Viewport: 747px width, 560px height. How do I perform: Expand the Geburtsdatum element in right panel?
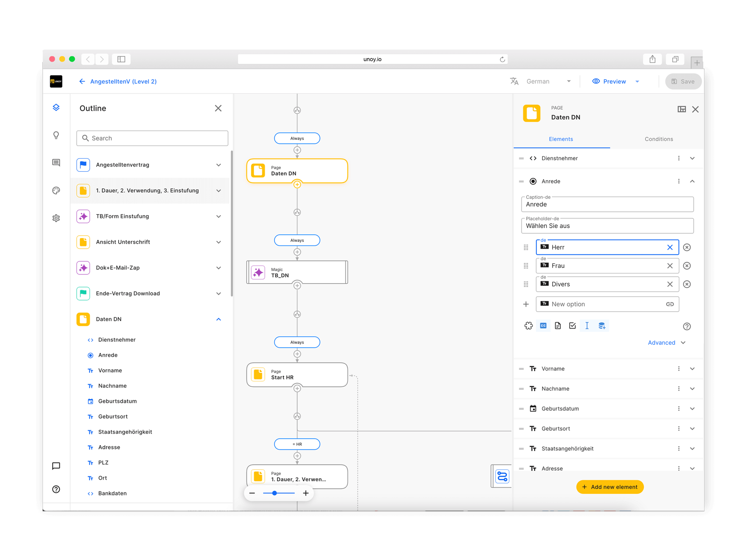coord(692,409)
